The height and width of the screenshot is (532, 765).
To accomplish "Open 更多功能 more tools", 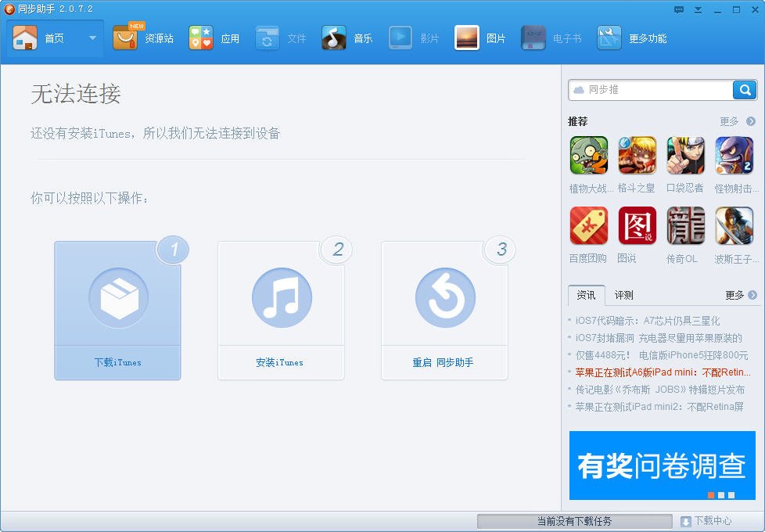I will coord(632,38).
